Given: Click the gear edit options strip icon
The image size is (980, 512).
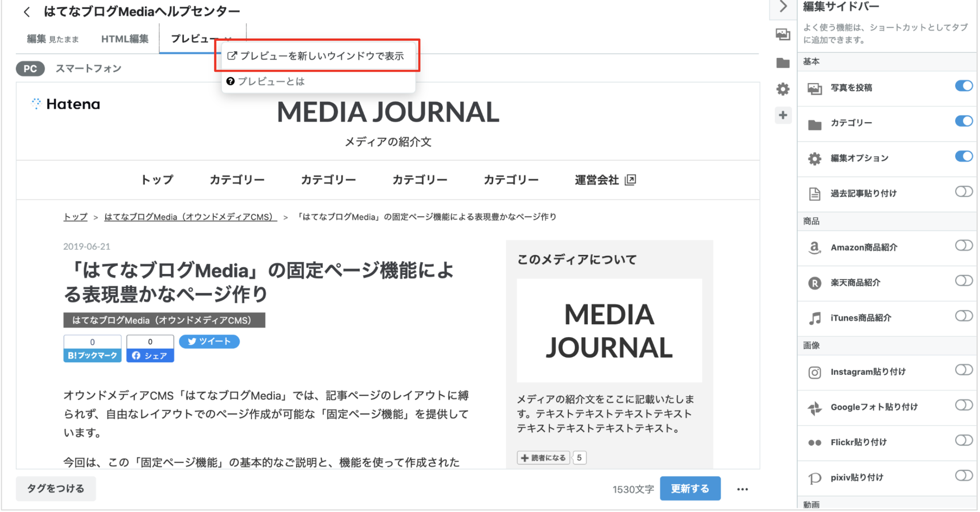Looking at the screenshot, I should tap(783, 89).
